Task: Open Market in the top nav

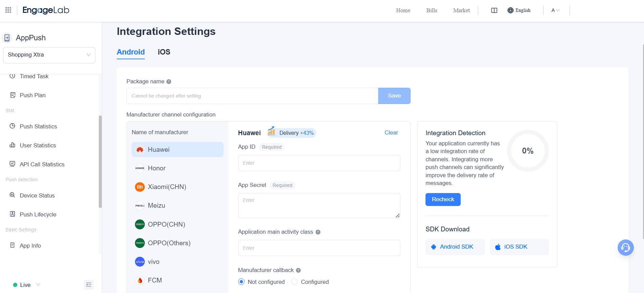Action: (461, 11)
